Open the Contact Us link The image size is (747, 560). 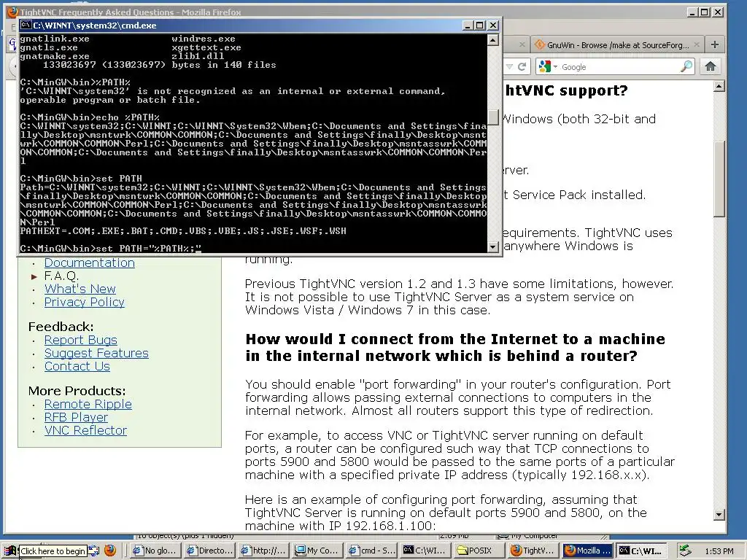[77, 366]
